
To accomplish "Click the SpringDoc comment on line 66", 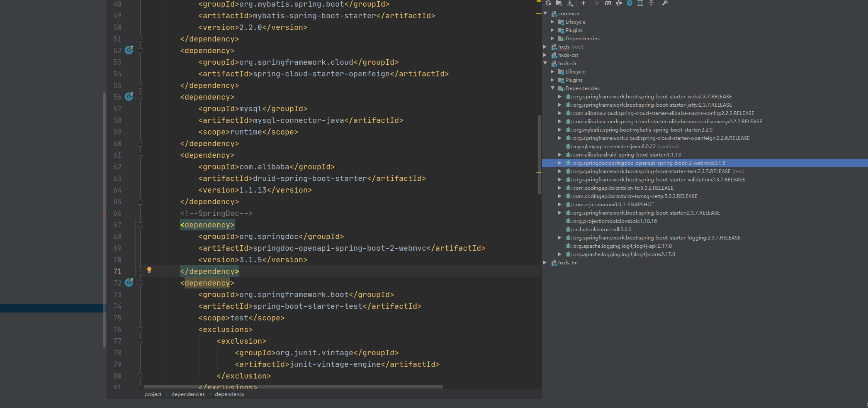I will 216,213.
